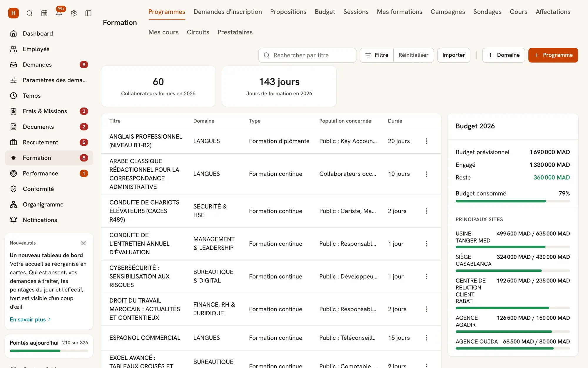The width and height of the screenshot is (588, 368).
Task: Switch to Prestataires tab
Action: pyautogui.click(x=235, y=32)
